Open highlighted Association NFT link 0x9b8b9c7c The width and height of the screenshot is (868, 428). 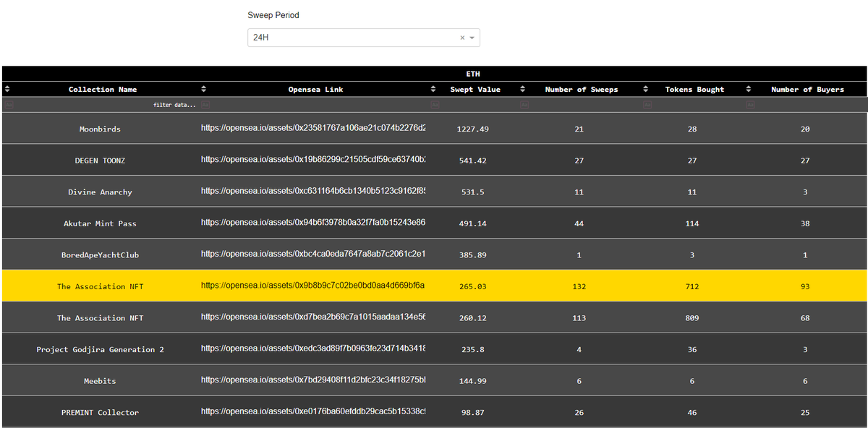click(x=313, y=286)
